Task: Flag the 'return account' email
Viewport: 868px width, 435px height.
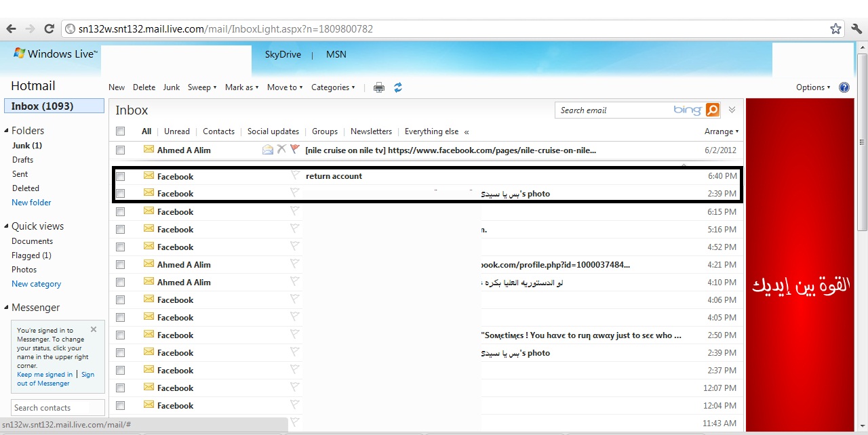Action: pyautogui.click(x=294, y=175)
